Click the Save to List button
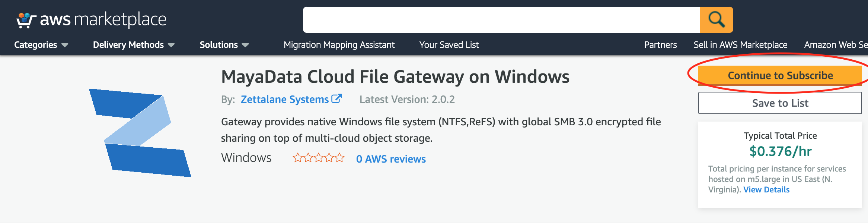The width and height of the screenshot is (868, 223). point(780,103)
